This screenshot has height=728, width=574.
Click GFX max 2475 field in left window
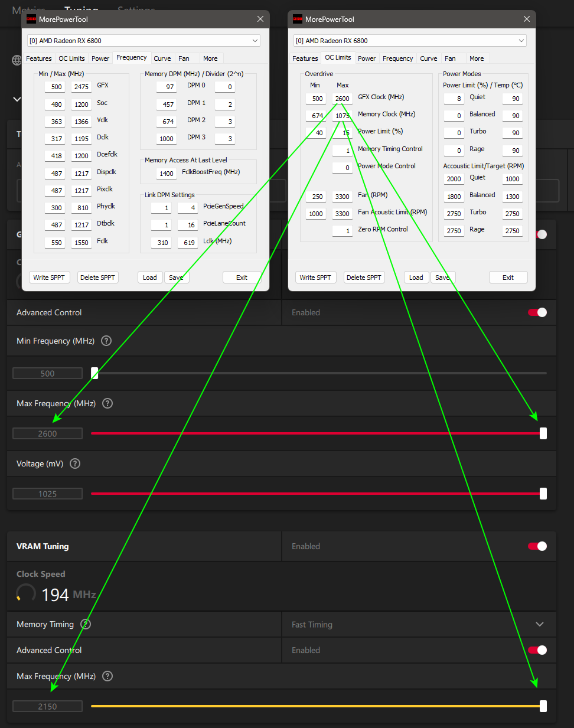[81, 87]
